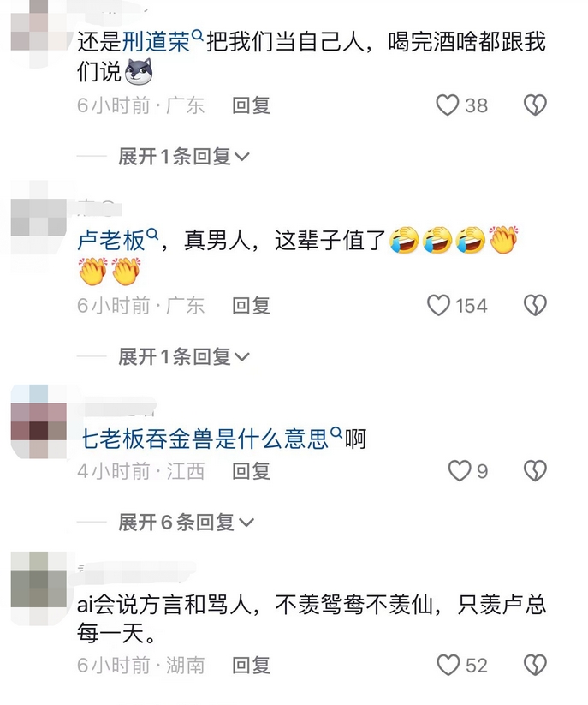This screenshot has height=705, width=588.
Task: Reply to the 真男人 comment
Action: pos(251,305)
